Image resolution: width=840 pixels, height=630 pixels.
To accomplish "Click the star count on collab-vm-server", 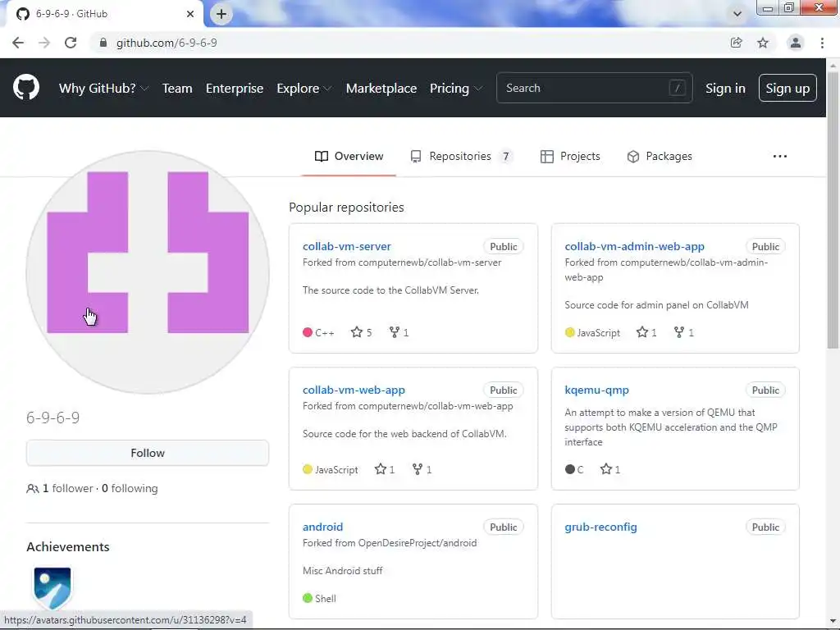I will [x=362, y=333].
